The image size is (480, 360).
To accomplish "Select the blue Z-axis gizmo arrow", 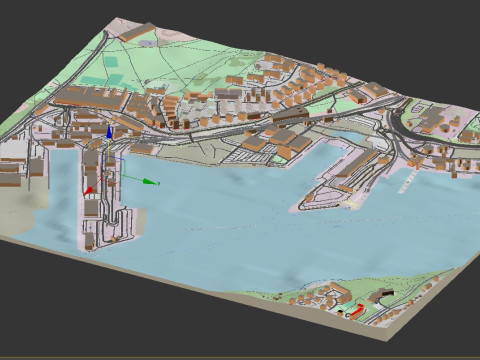I will click(x=109, y=132).
